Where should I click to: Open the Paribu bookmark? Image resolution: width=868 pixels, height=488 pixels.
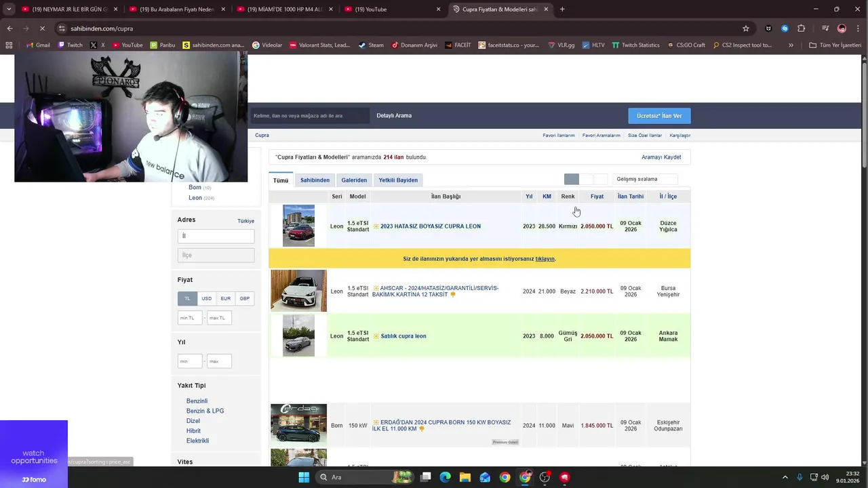click(163, 45)
